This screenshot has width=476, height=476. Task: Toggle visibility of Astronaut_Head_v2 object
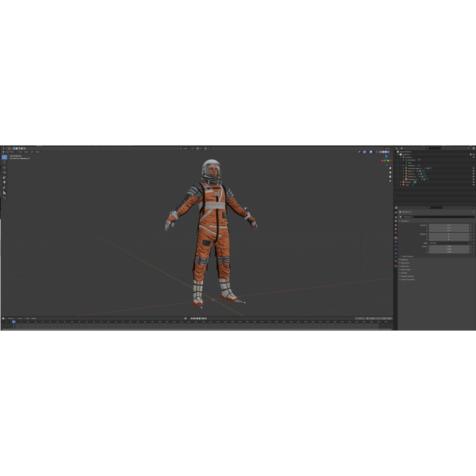[473, 168]
